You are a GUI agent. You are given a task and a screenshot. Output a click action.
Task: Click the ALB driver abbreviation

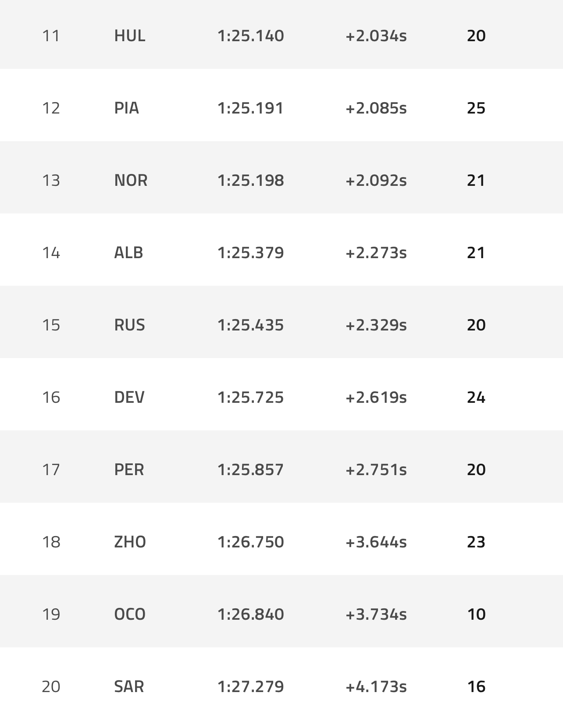tap(128, 252)
